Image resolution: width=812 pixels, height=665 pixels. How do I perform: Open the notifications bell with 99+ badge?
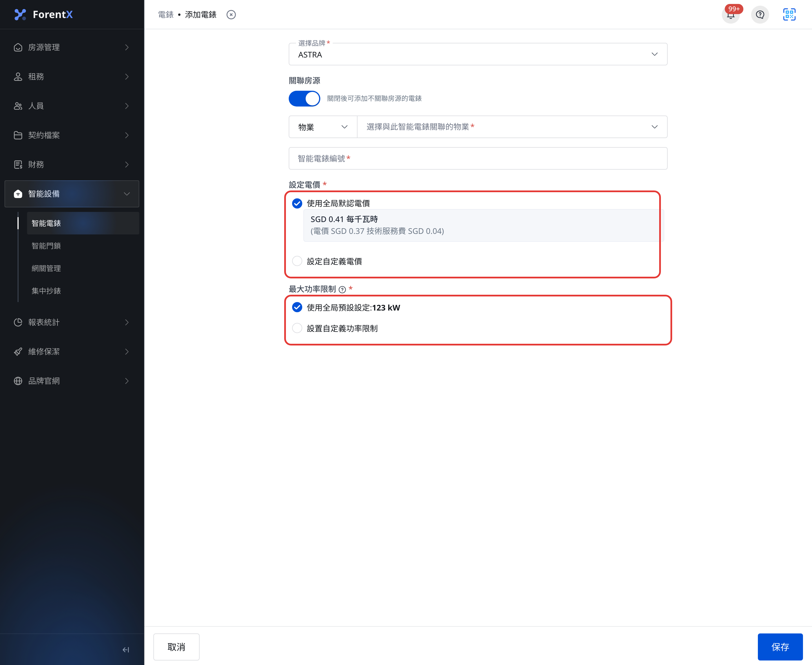731,15
